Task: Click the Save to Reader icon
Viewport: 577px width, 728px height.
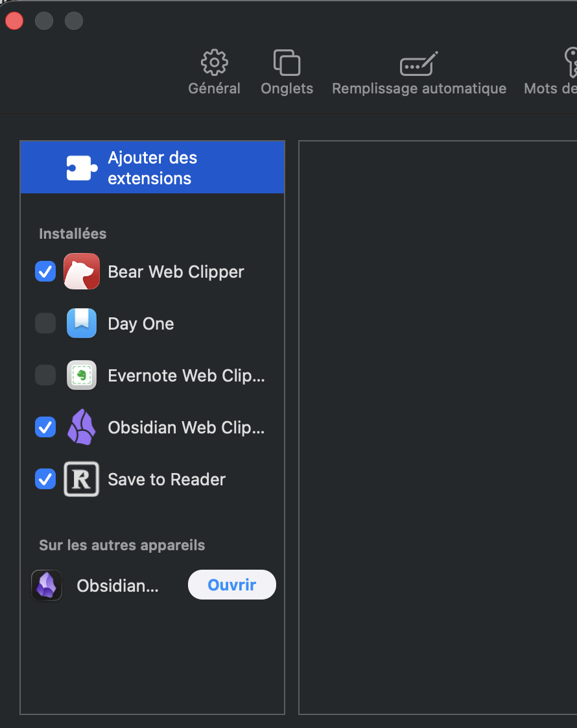Action: [x=82, y=479]
